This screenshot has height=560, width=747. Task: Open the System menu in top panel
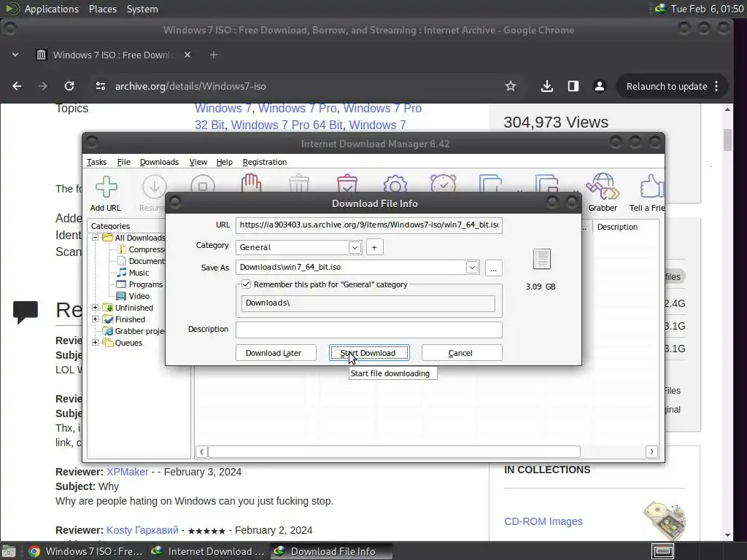[142, 9]
